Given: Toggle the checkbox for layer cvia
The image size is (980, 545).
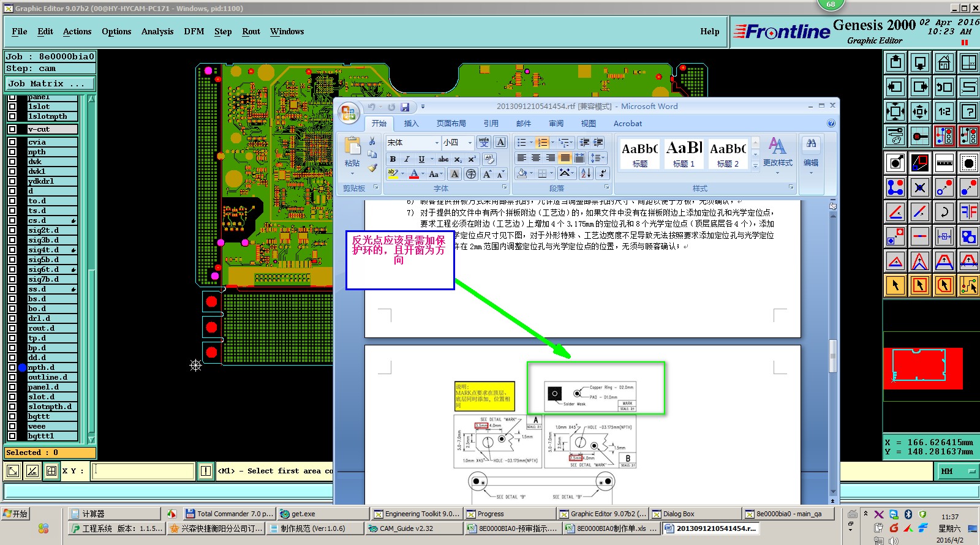Looking at the screenshot, I should 12,142.
